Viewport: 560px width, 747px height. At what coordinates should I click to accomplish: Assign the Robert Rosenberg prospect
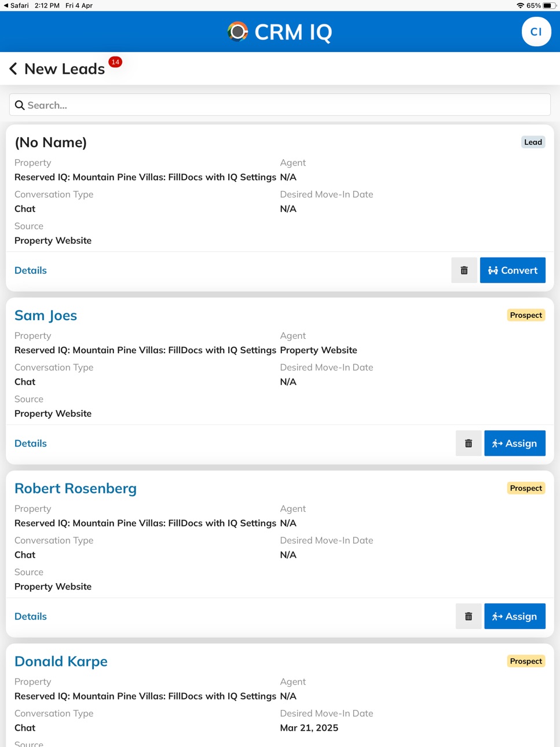[515, 617]
